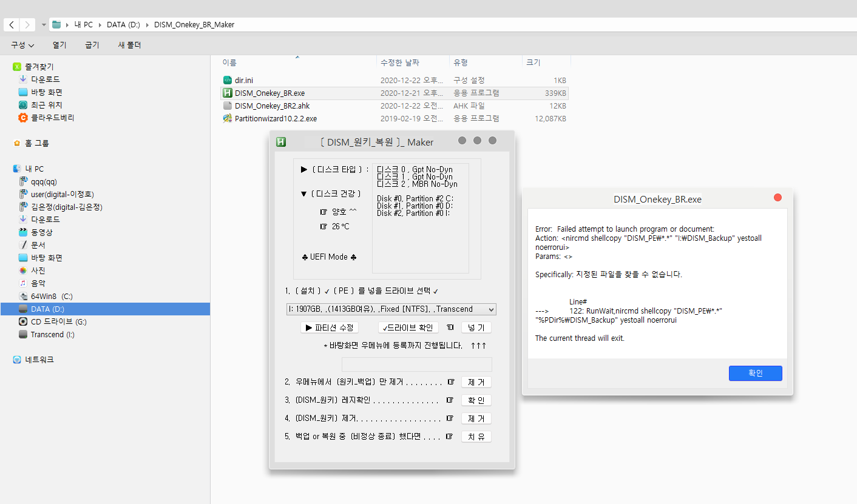
Task: Click the dir.ini file icon
Action: (x=228, y=80)
